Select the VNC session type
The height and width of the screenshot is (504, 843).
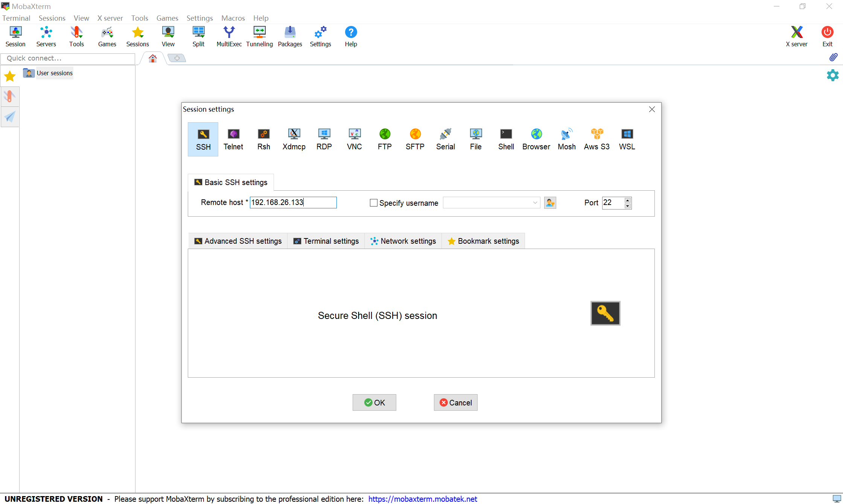click(x=355, y=139)
